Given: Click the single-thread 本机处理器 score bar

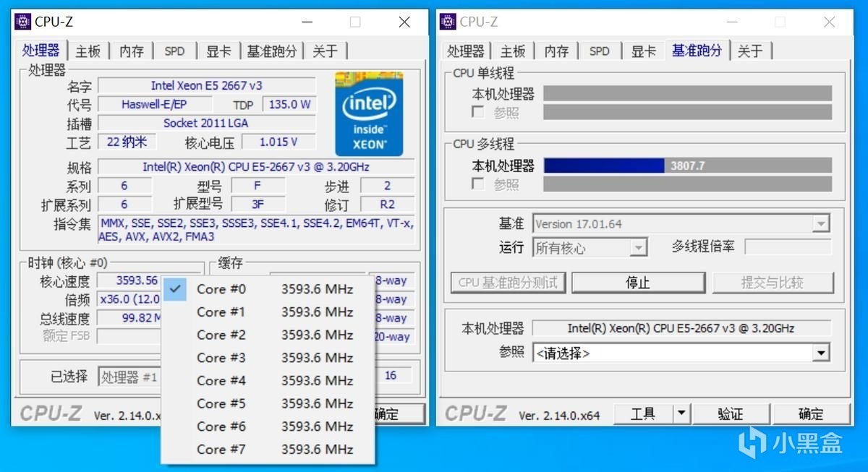Looking at the screenshot, I should point(687,93).
